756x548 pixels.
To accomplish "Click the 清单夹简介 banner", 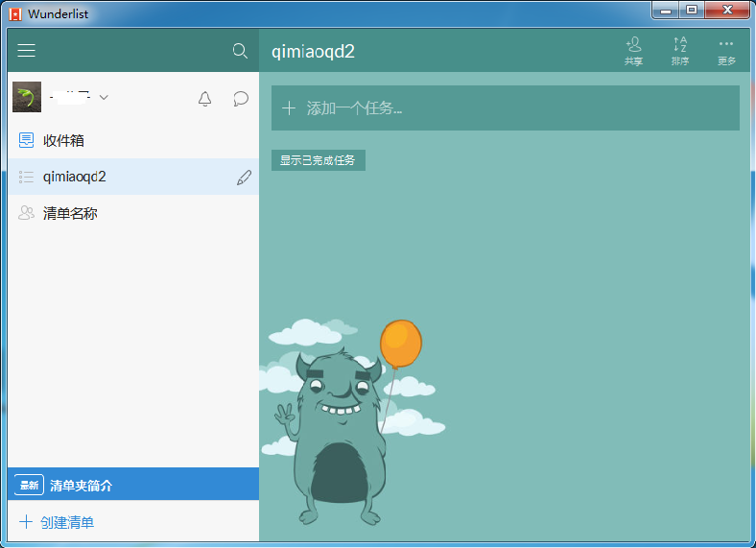I will pyautogui.click(x=133, y=485).
